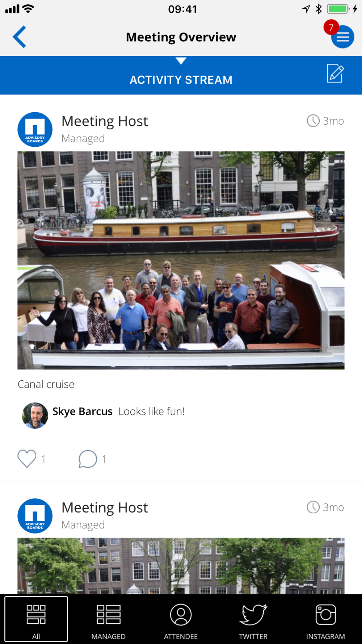
Task: Tap the clock timestamp on first post
Action: 325,121
